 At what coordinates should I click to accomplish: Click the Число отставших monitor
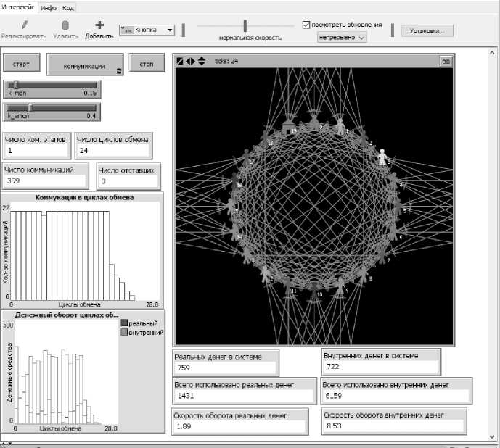128,176
